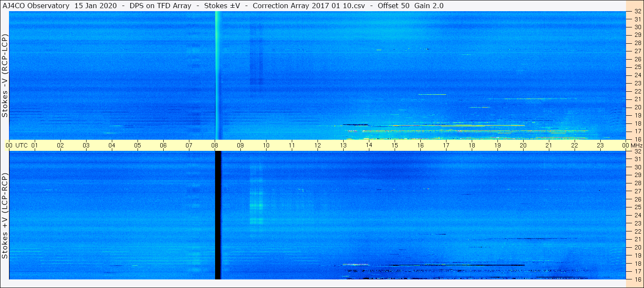Select the 05 hour marker on time axis
644x288 pixels.
[x=138, y=145]
